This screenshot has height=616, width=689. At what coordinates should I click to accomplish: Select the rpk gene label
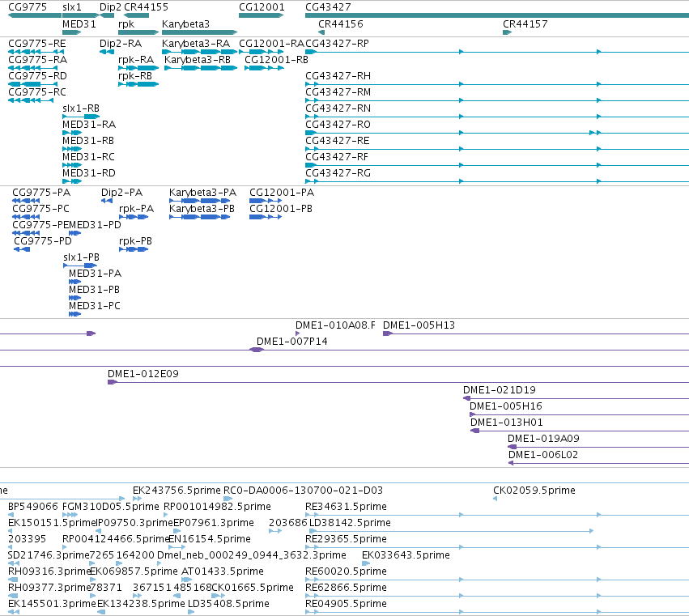(126, 24)
